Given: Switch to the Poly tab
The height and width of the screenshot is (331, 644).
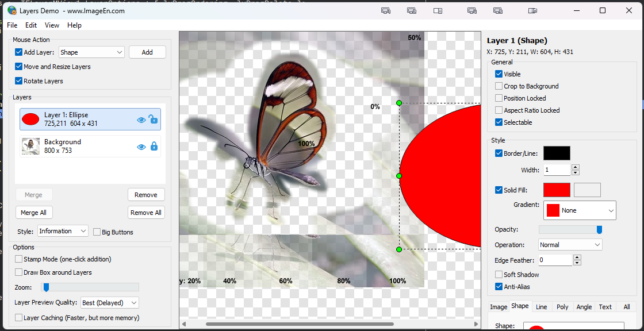Looking at the screenshot, I should tap(562, 307).
